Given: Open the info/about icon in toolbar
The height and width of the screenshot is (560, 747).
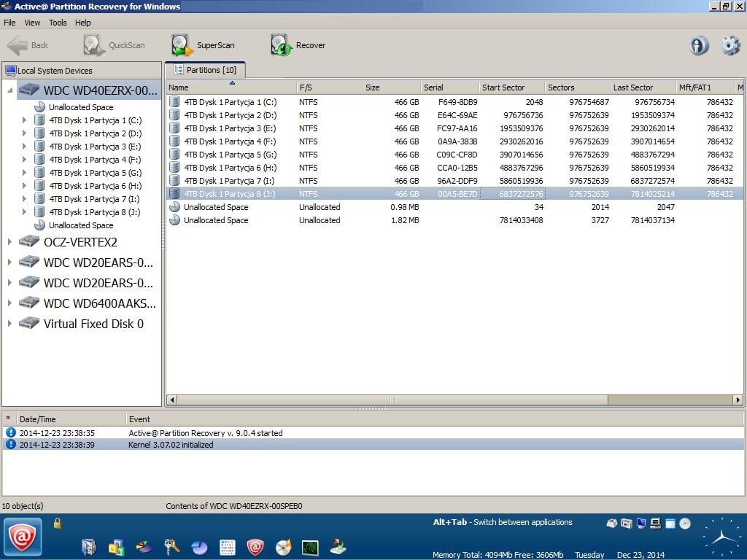Looking at the screenshot, I should tap(699, 46).
